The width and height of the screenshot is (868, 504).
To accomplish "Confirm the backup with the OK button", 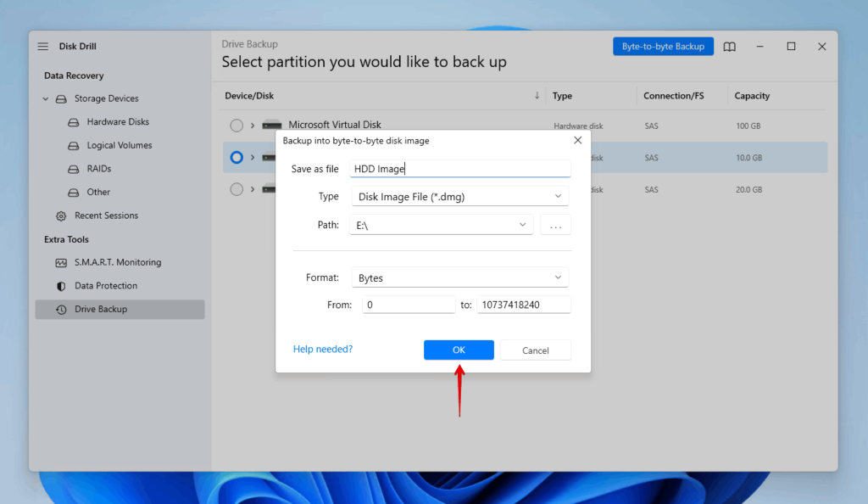I will click(458, 350).
